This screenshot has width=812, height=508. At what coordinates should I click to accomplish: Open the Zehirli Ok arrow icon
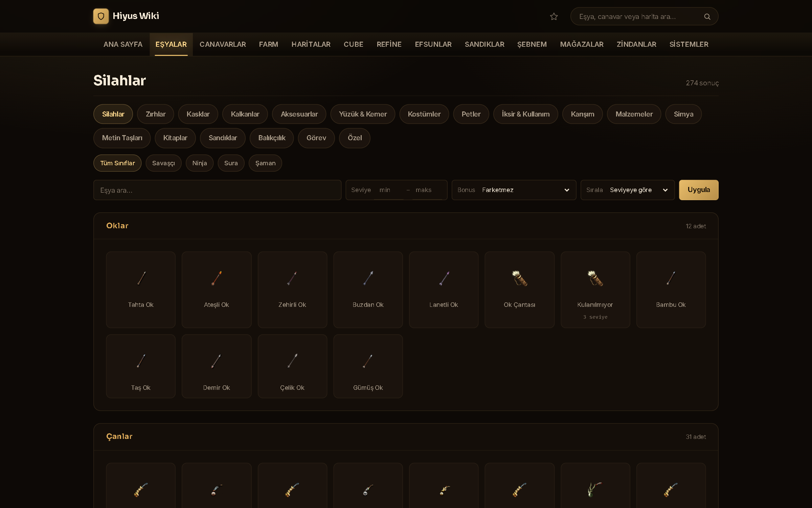[292, 278]
